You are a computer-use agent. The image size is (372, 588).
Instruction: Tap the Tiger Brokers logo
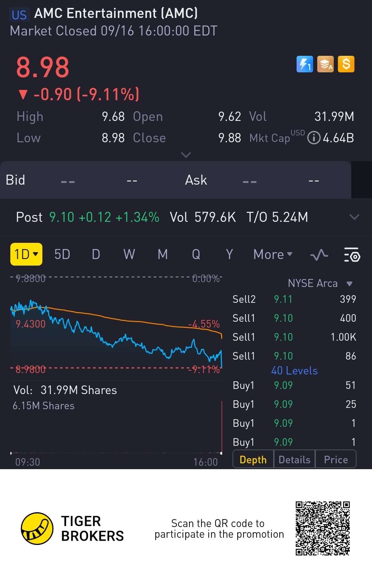(37, 528)
